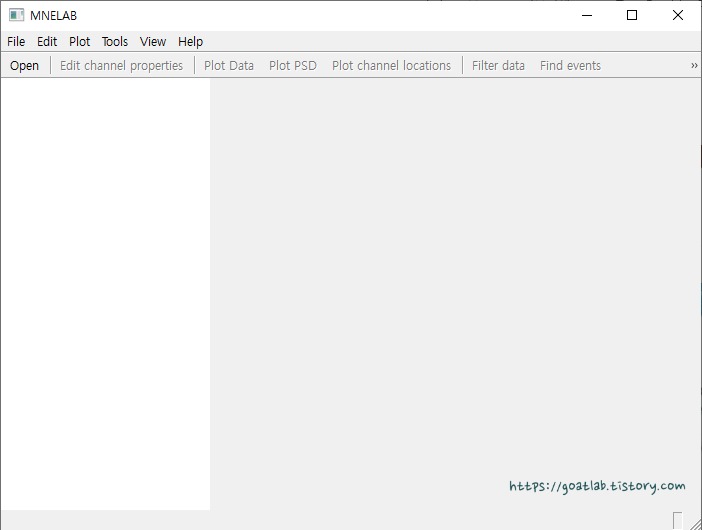702x530 pixels.
Task: Click Filter data toolbar button
Action: (x=498, y=65)
